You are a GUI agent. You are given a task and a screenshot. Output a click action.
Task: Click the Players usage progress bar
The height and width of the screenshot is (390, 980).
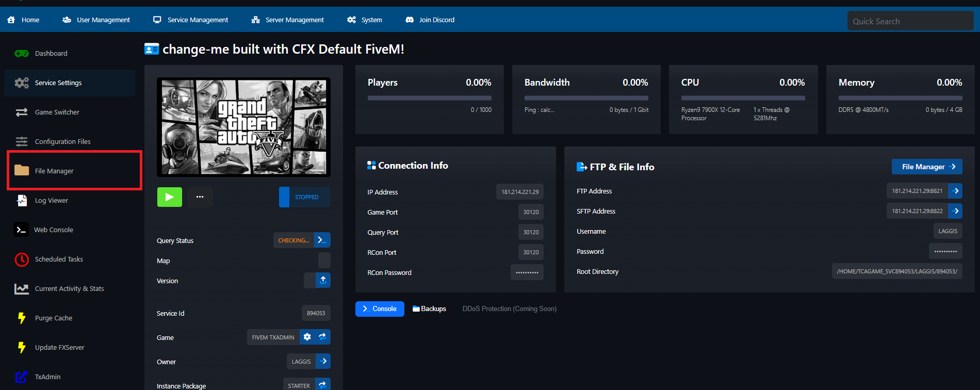pos(430,98)
